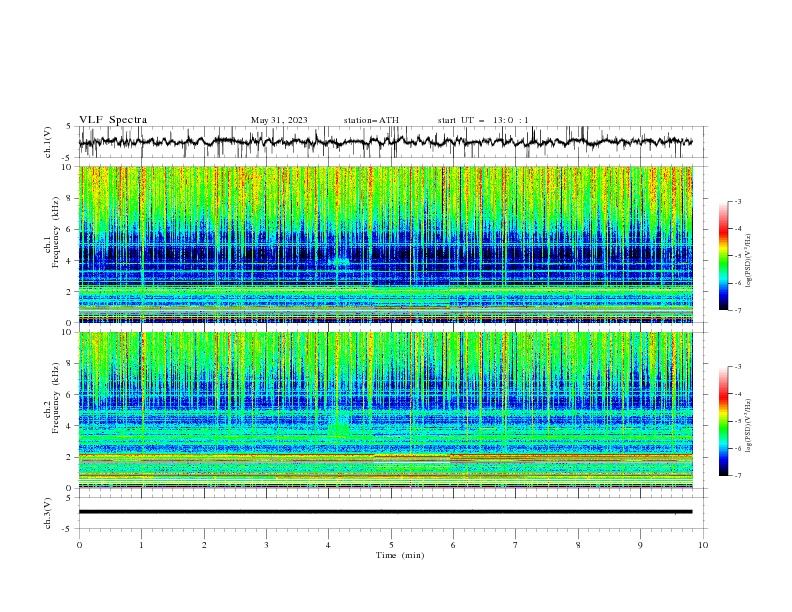Image resolution: width=792 pixels, height=612 pixels.
Task: Click the time axis tick label "1"
Action: (x=141, y=545)
